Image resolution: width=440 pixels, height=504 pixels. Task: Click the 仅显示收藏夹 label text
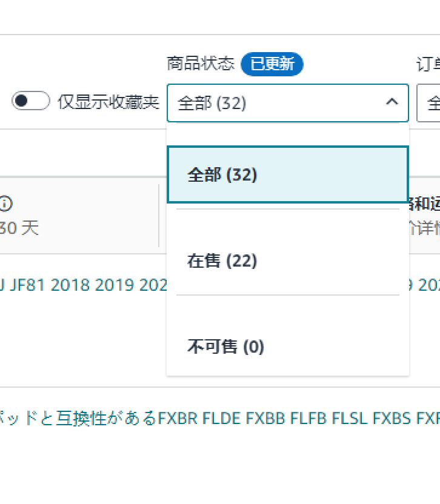(108, 102)
